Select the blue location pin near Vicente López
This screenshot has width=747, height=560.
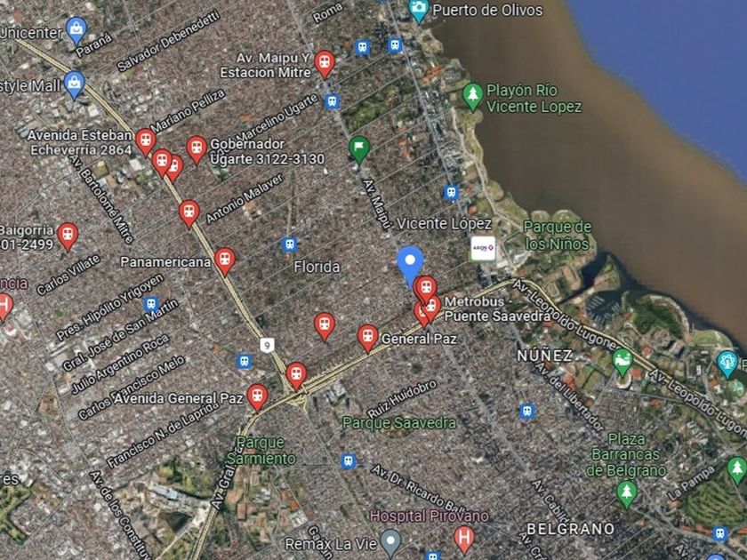pyautogui.click(x=410, y=265)
